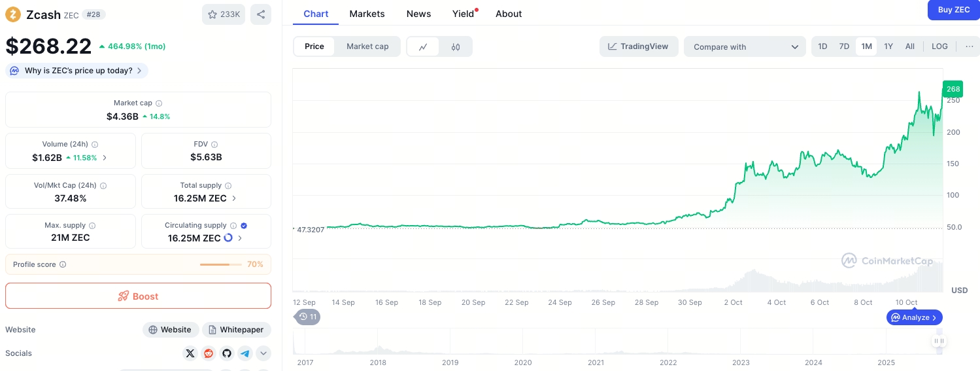Expand Total supply chevron arrow

coord(235,198)
